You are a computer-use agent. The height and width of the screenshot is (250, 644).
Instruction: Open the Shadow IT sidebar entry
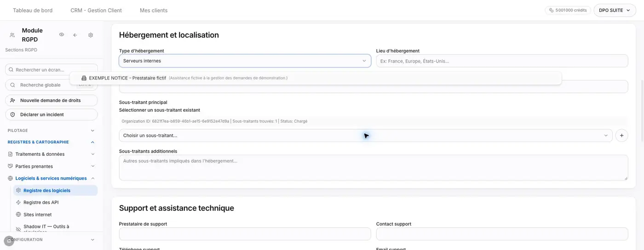[x=55, y=228]
